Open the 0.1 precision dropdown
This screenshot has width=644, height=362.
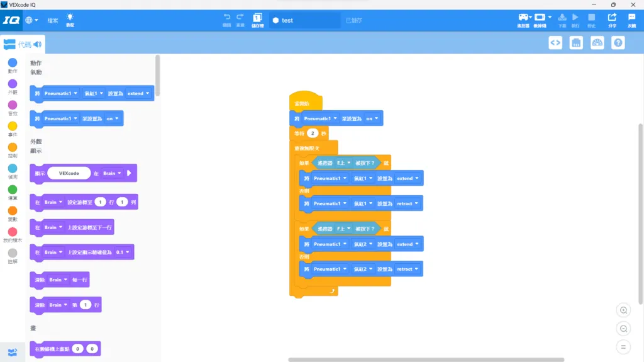click(123, 252)
